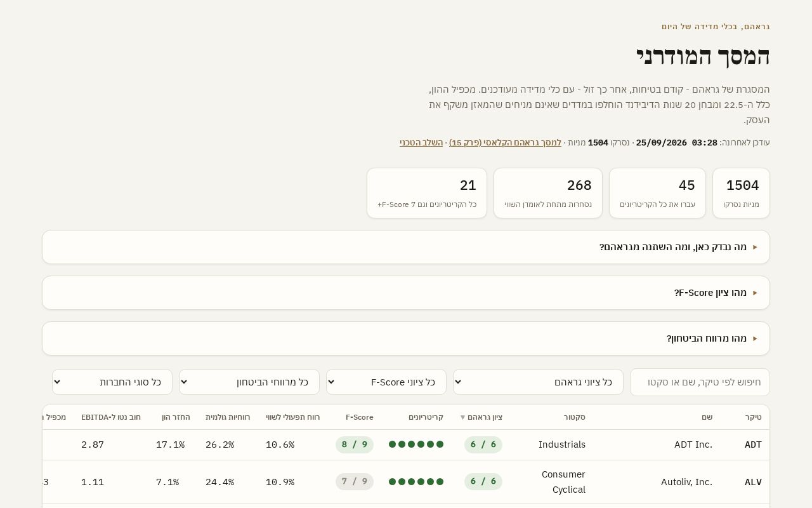Click the "24.4%" gross profitability value
The width and height of the screenshot is (812, 508).
[220, 482]
